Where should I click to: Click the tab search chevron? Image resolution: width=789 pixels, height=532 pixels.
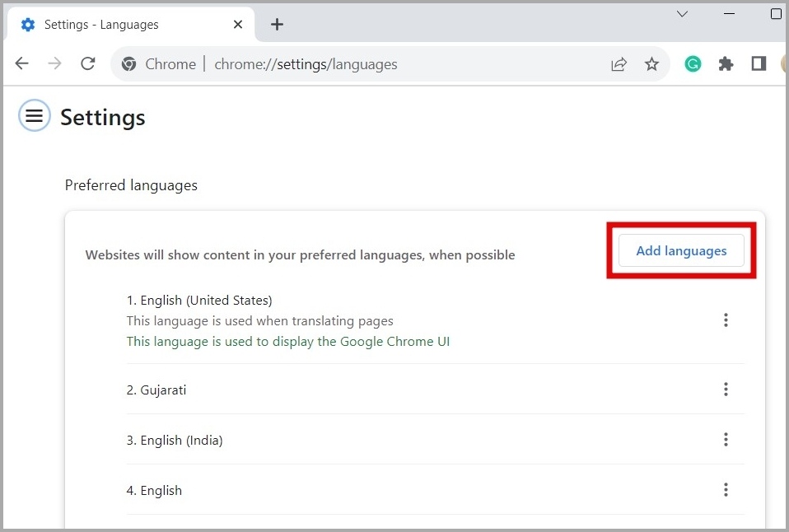(682, 14)
